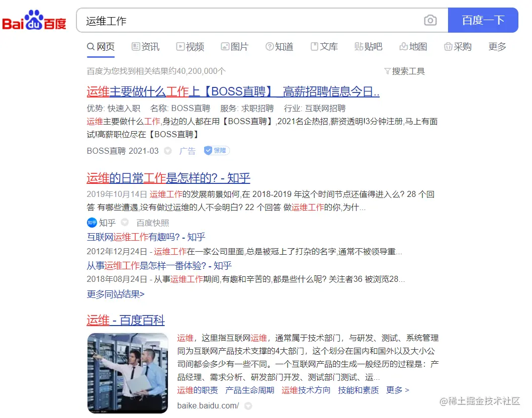Switch to the 资讯 tab
The image size is (532, 418).
tap(145, 46)
